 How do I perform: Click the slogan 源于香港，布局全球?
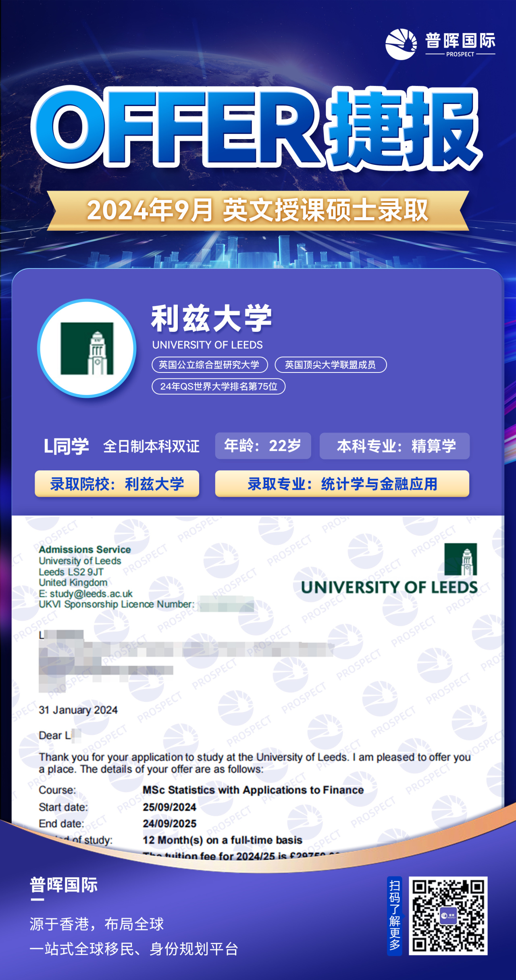pos(97,924)
